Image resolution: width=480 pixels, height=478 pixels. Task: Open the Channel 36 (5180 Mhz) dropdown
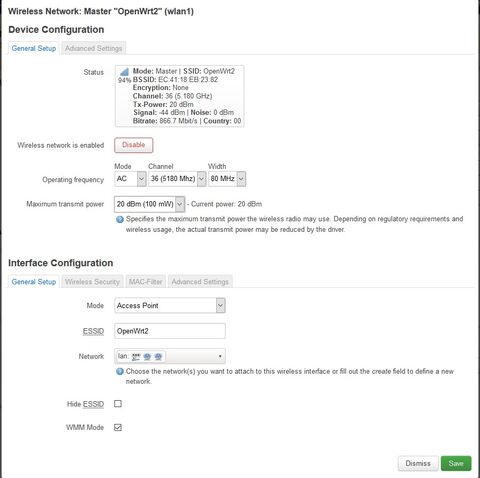[177, 179]
